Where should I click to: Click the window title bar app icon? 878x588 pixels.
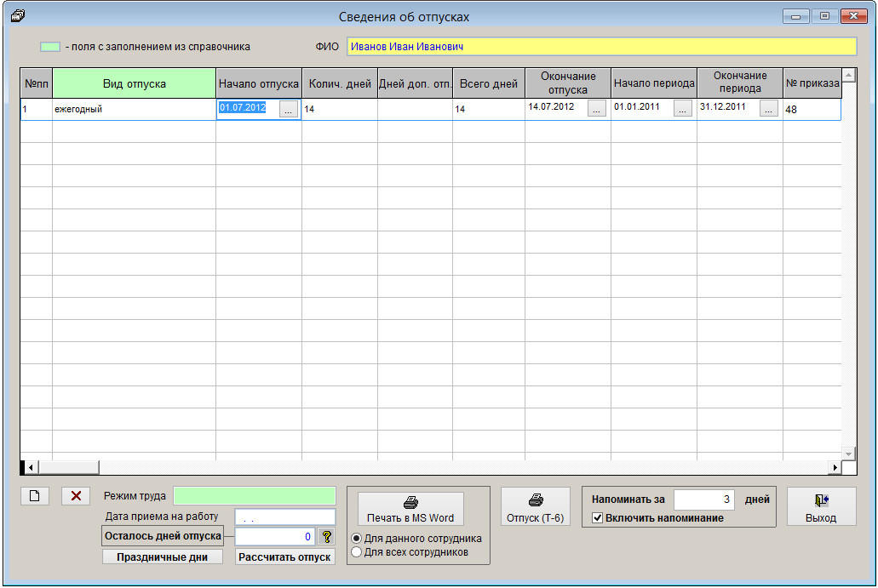pyautogui.click(x=18, y=15)
